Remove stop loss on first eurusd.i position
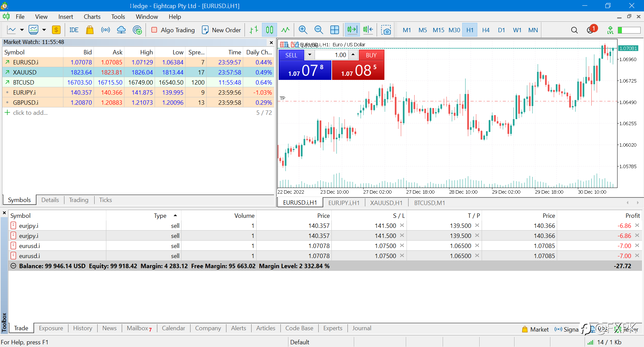The image size is (644, 347). pyautogui.click(x=402, y=246)
